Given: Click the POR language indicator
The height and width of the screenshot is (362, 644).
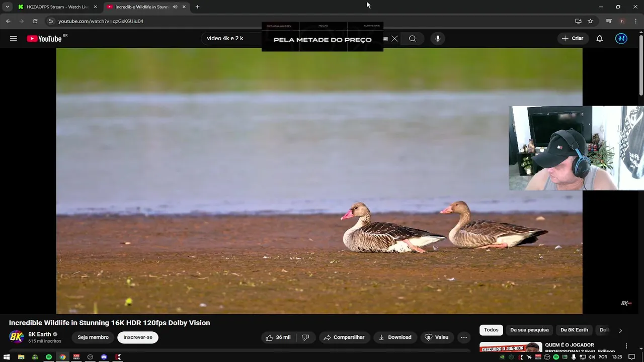Looking at the screenshot, I should point(603,357).
